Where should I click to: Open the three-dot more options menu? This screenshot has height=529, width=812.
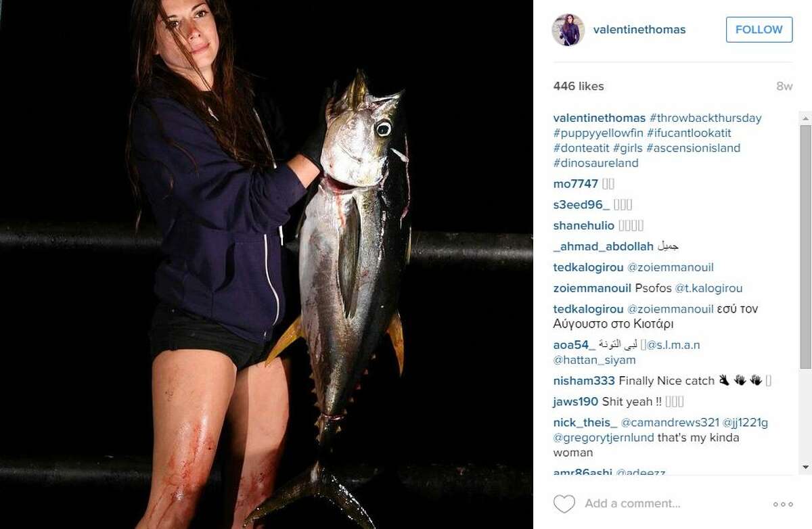click(x=783, y=504)
